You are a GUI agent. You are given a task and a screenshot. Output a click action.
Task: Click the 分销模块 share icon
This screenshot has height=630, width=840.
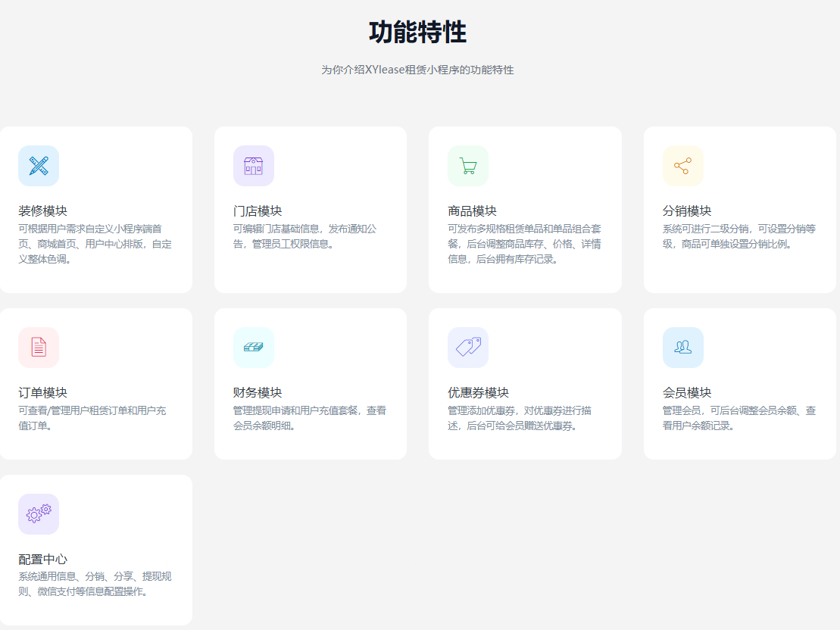[683, 166]
